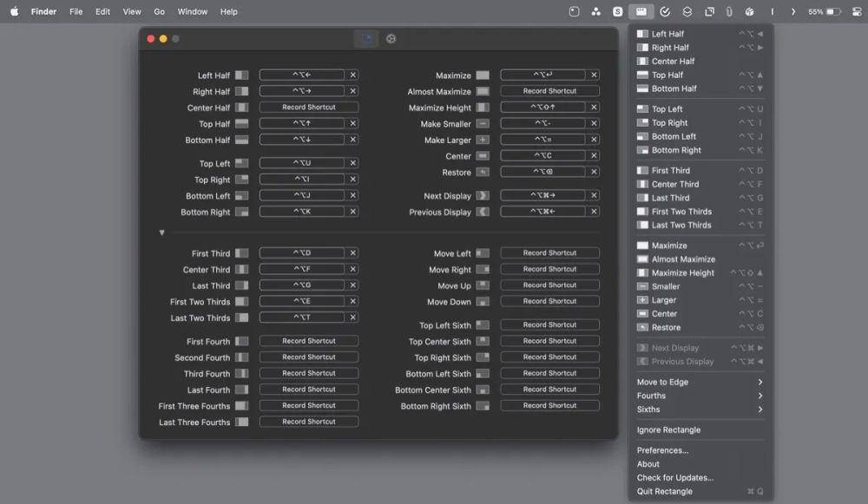The width and height of the screenshot is (868, 504).
Task: Record shortcut for Last Three Fourths
Action: (309, 422)
